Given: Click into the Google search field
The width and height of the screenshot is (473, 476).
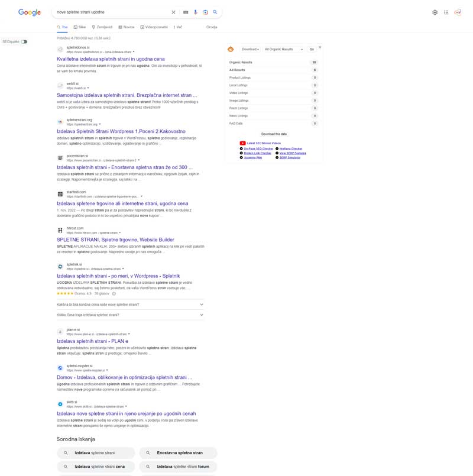Looking at the screenshot, I should [x=112, y=12].
